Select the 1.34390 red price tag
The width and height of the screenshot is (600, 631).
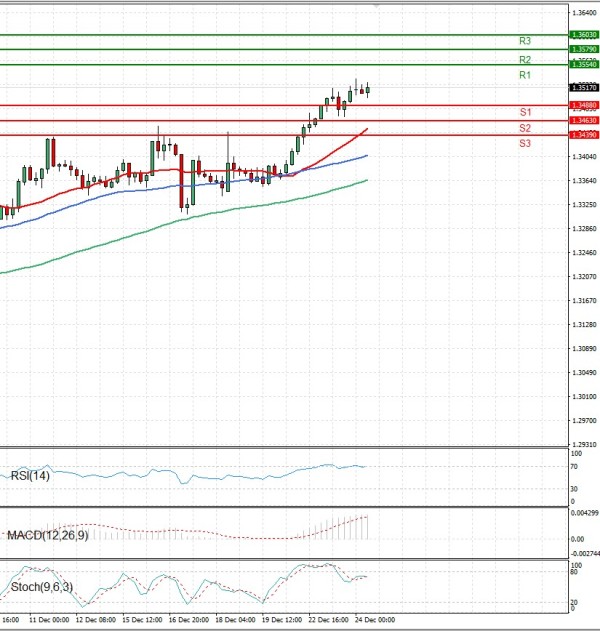[x=584, y=135]
